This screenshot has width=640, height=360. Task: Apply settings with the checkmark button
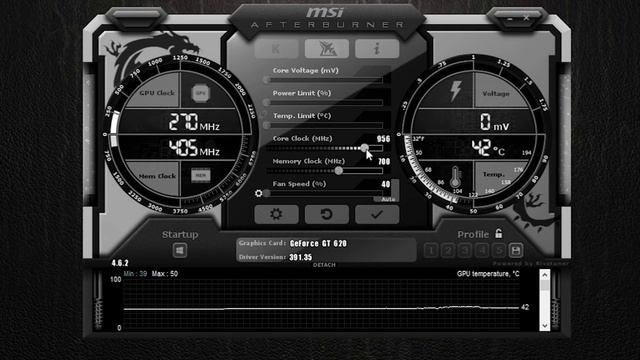click(377, 214)
